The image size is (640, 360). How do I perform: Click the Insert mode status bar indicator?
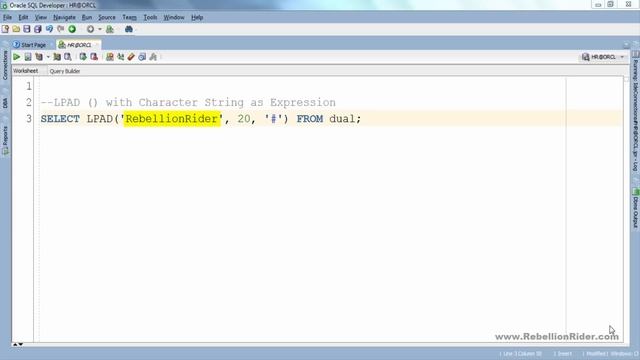tap(562, 353)
